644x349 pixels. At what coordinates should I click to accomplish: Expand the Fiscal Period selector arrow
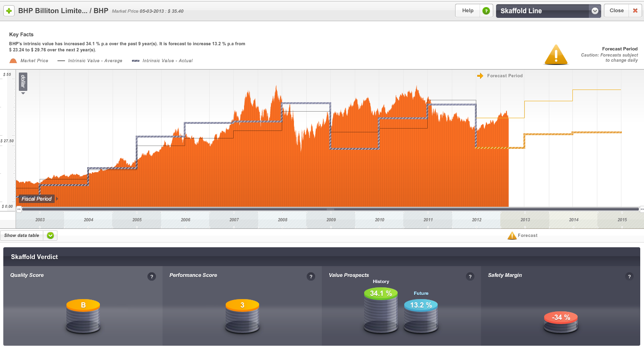pyautogui.click(x=57, y=199)
